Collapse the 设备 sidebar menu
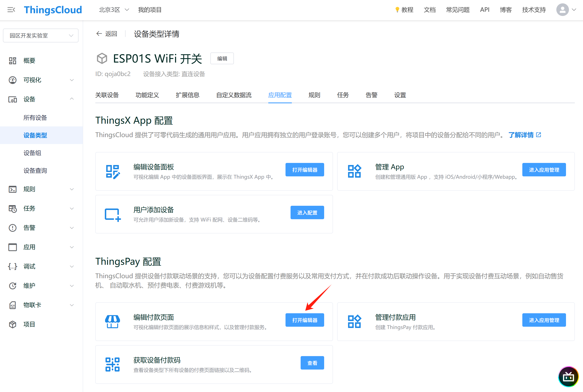 click(72, 99)
